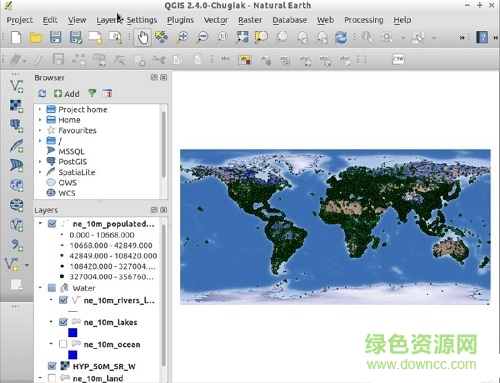
Task: Click the Add Delimited Text Layer icon
Action: click(x=16, y=245)
